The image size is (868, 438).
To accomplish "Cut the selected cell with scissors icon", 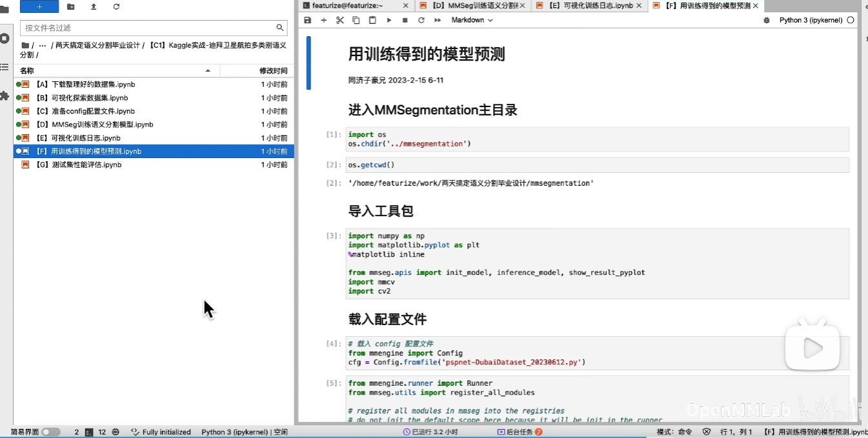I will (340, 20).
